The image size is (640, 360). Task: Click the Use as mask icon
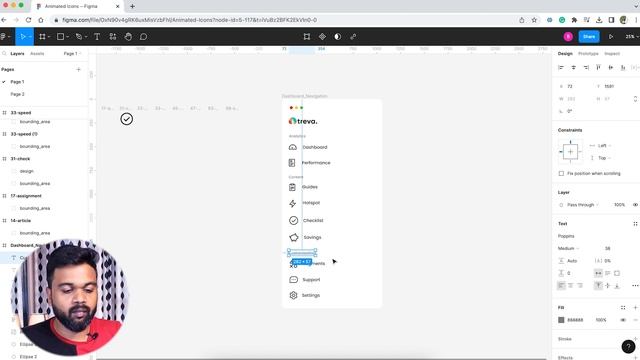(338, 37)
